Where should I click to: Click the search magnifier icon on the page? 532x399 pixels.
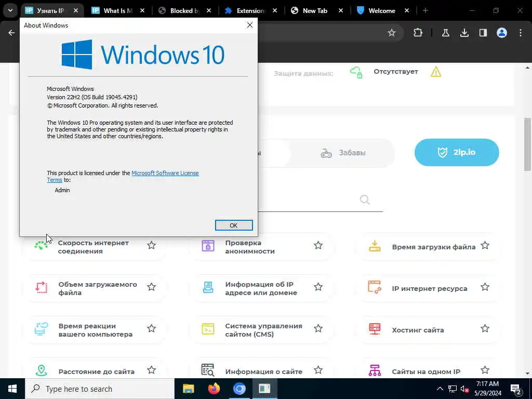[365, 199]
